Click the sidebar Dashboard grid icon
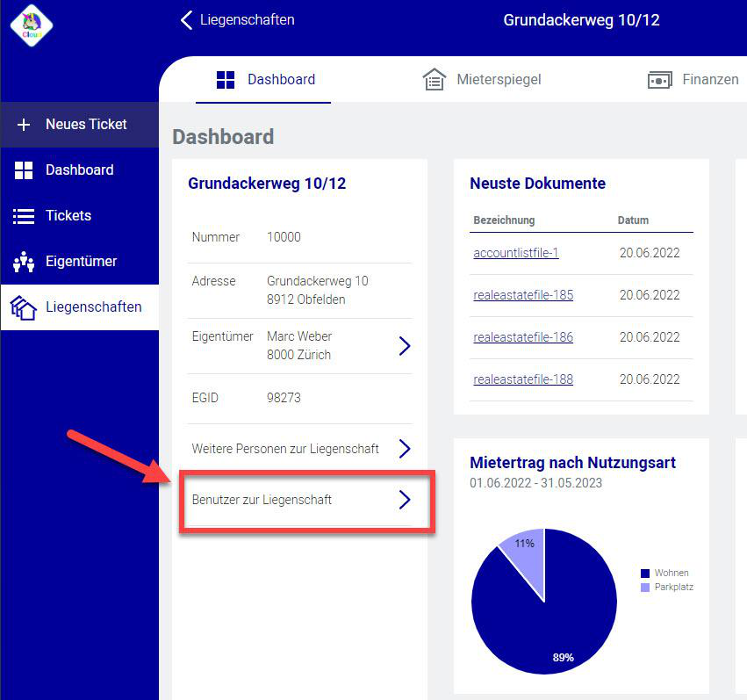Viewport: 747px width, 700px height. [24, 170]
